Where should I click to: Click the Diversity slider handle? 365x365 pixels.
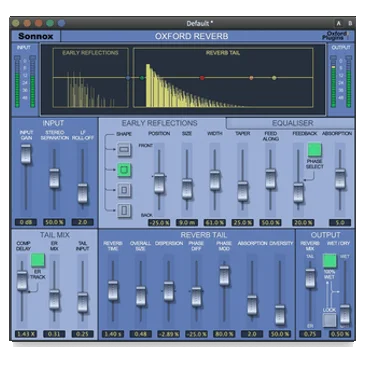tap(280, 315)
